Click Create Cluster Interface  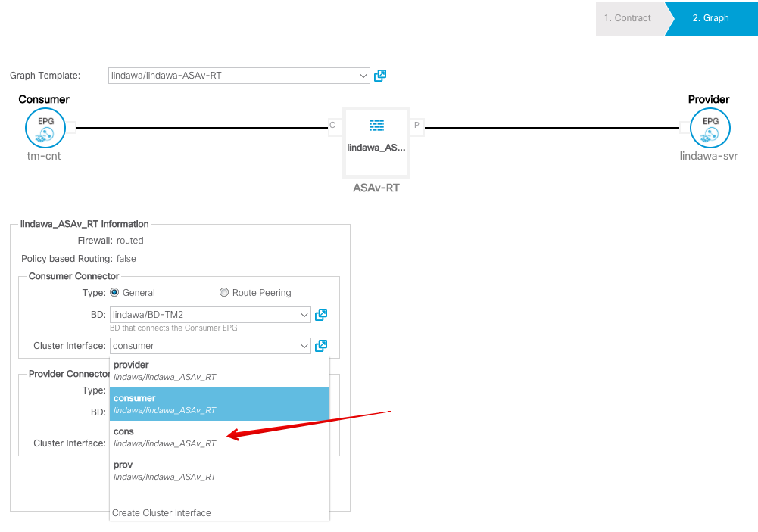point(161,512)
